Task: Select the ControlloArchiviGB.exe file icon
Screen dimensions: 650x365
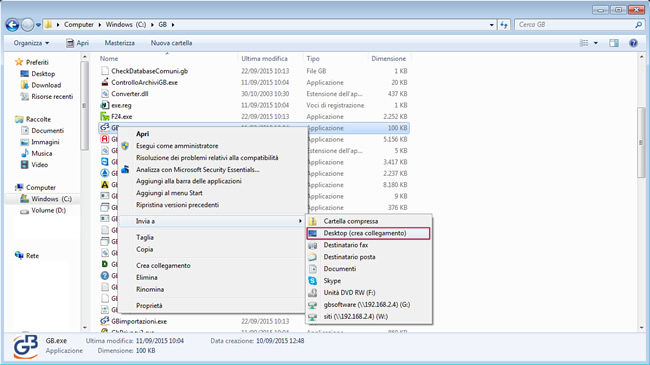Action: click(x=105, y=82)
